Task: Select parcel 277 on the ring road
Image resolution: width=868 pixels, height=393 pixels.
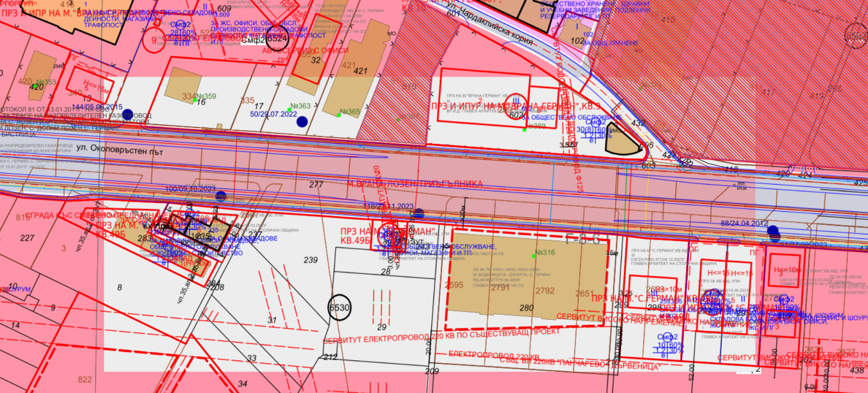Action: coord(316,185)
